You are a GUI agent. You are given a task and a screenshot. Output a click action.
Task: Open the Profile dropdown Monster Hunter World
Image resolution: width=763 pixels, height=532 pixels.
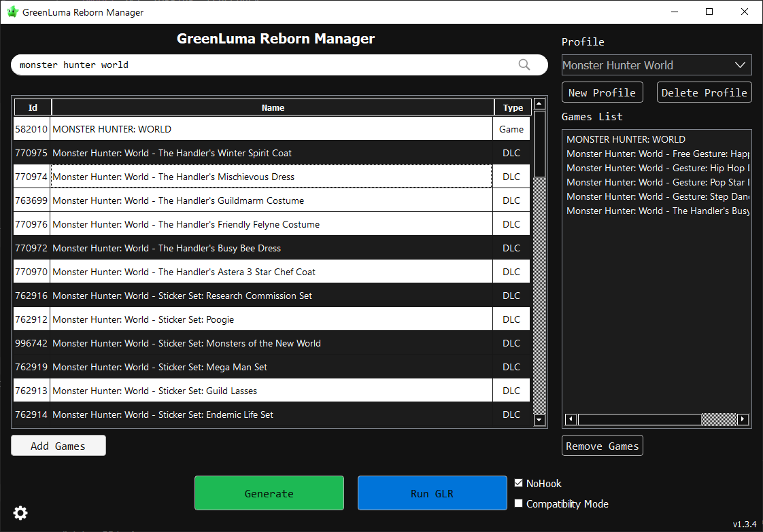[656, 65]
